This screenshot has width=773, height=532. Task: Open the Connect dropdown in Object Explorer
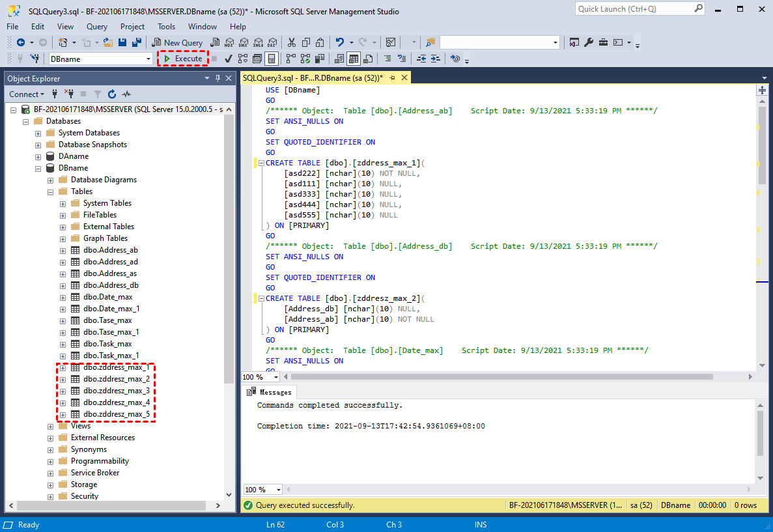coord(26,94)
